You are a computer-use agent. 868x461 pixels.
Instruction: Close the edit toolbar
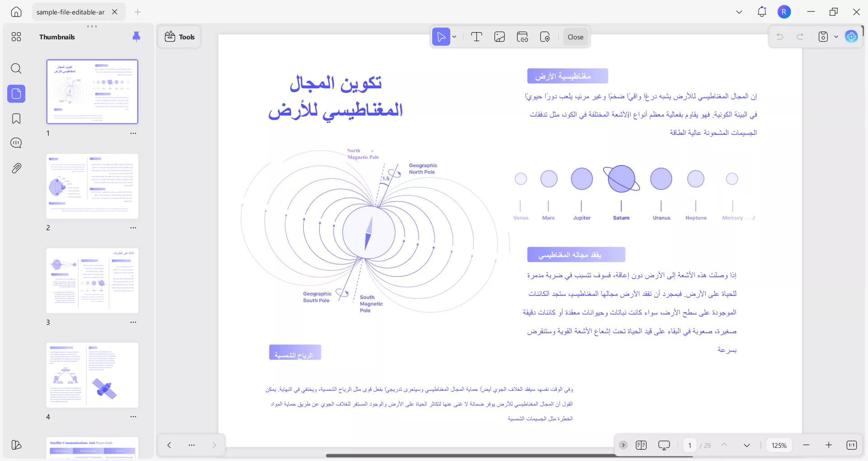[x=576, y=37]
